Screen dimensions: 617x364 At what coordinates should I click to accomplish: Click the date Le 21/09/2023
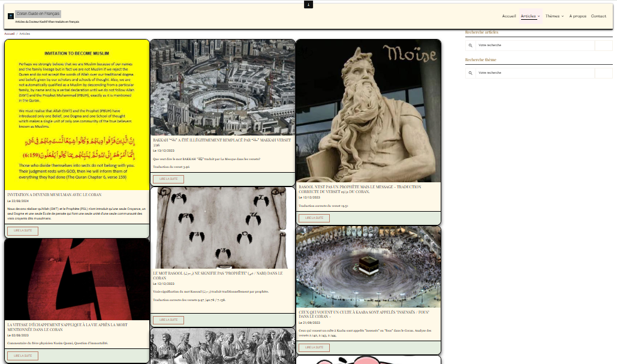coord(309,323)
